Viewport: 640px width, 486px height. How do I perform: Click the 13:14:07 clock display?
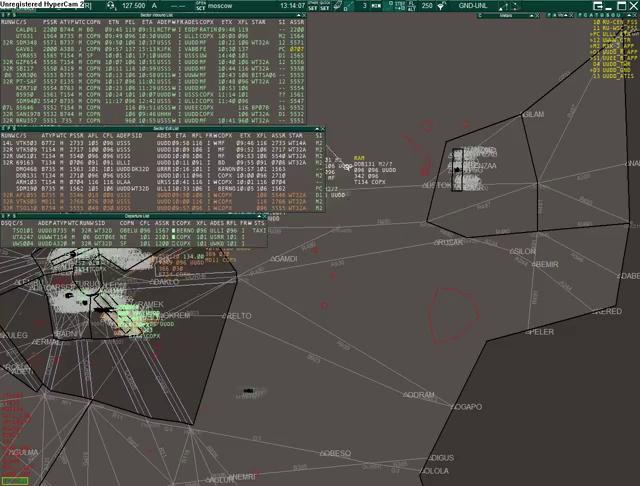[x=292, y=6]
